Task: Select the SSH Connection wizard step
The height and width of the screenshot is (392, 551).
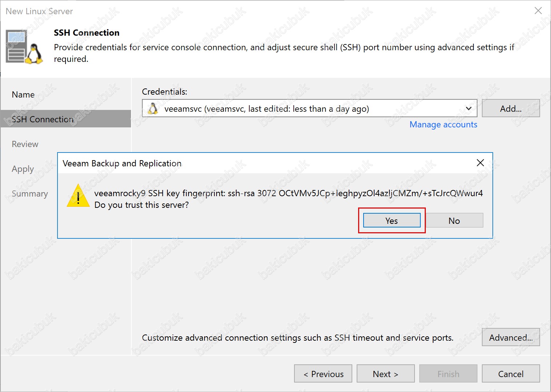Action: coord(66,119)
